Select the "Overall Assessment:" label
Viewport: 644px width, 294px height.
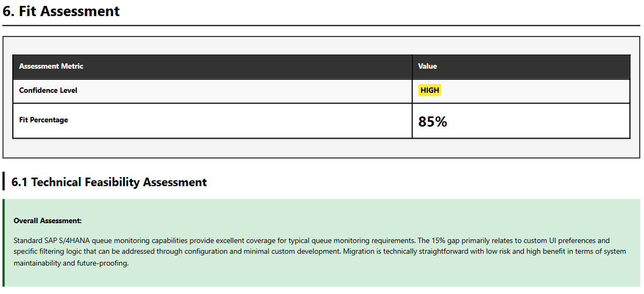[48, 221]
